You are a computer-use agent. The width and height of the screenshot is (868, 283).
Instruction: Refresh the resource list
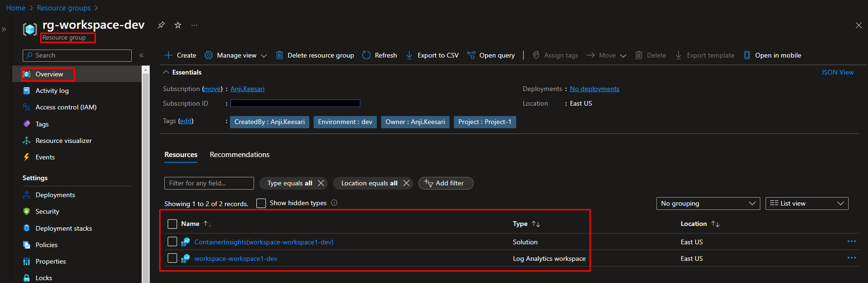pos(379,55)
